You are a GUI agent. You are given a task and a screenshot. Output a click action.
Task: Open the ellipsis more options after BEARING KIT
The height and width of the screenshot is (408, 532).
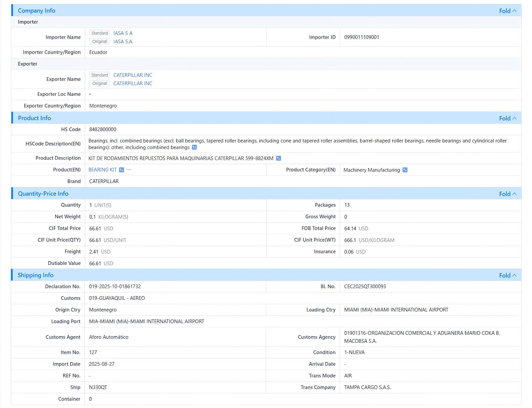coord(129,170)
